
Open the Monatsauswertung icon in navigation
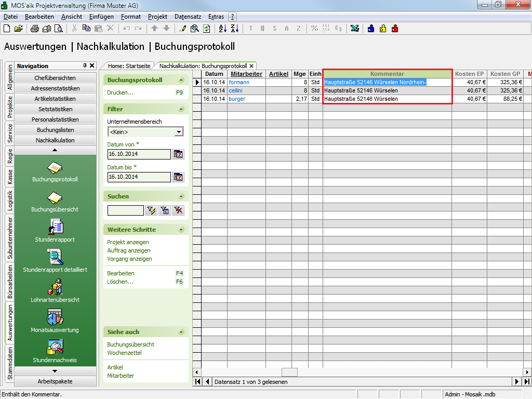pos(55,317)
